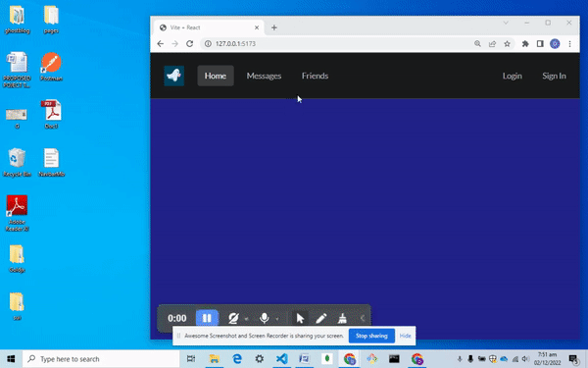Open the volume icon in system tray
The image size is (588, 368).
coord(525,359)
